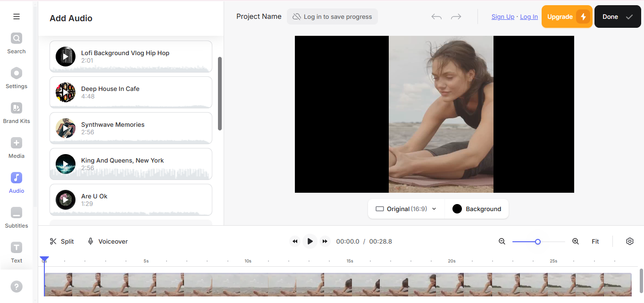Play the Lofi Background Vlog Hip Hop preview
This screenshot has width=644, height=303.
tap(66, 57)
